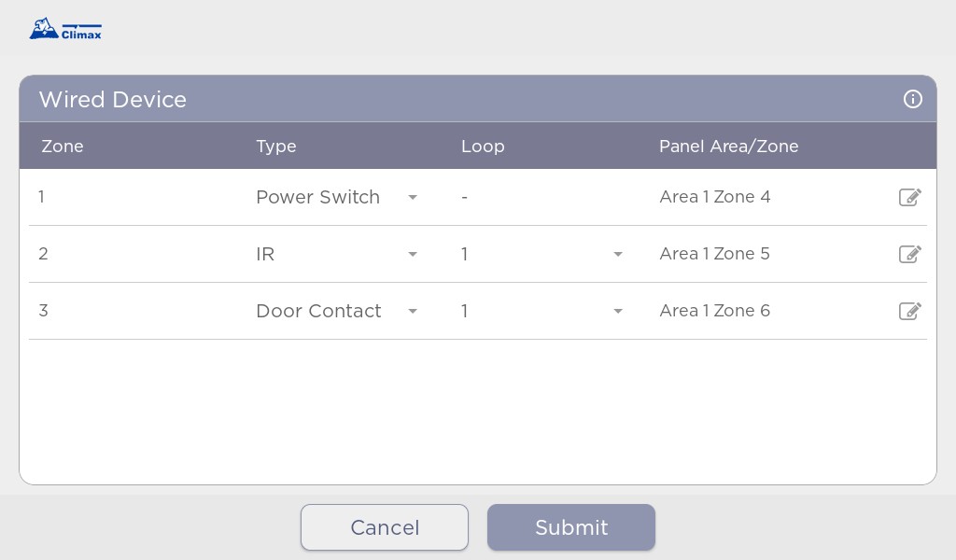
Task: Open the Power Switch type dropdown
Action: tap(336, 197)
